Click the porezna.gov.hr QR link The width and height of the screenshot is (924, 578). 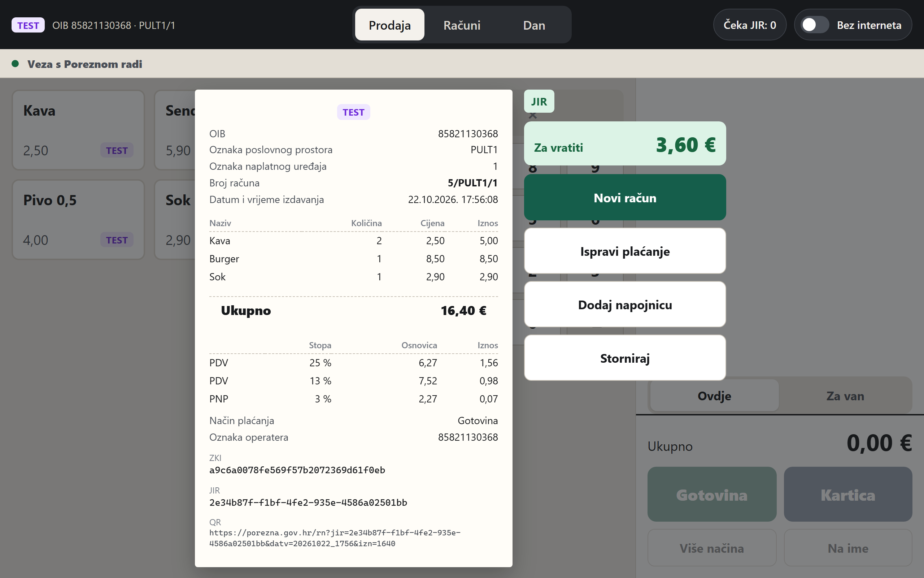[335, 538]
